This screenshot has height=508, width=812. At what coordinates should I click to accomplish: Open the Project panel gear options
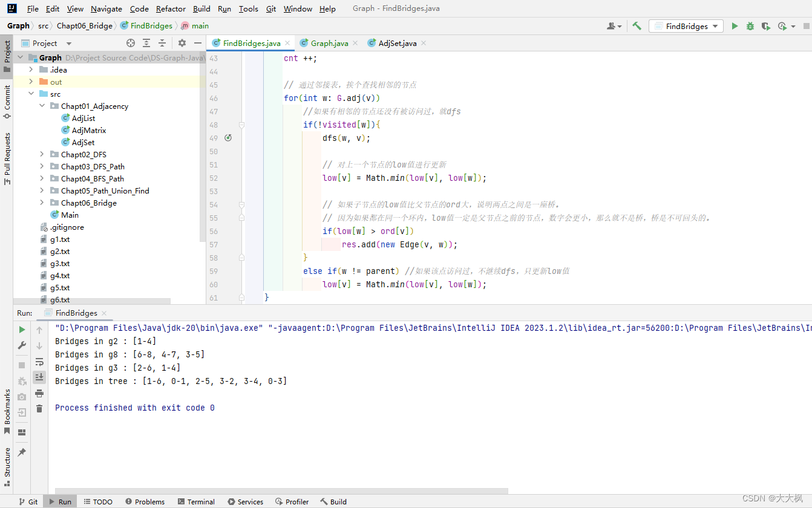click(182, 43)
